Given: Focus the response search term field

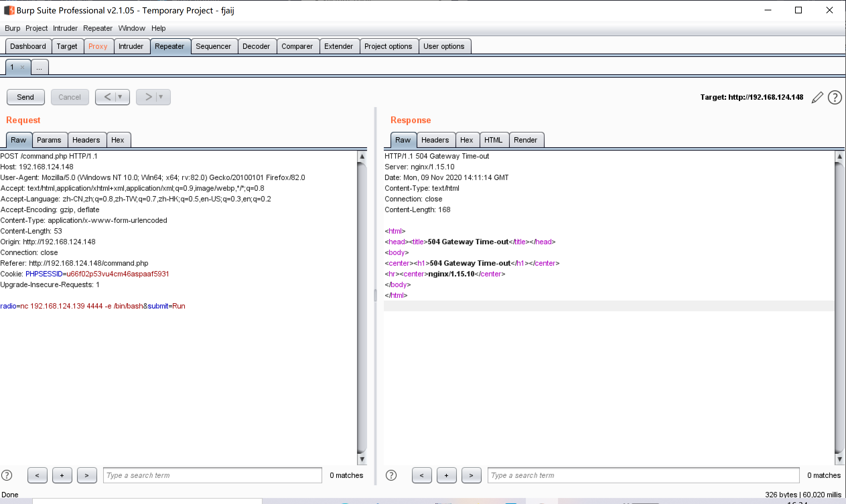Looking at the screenshot, I should pyautogui.click(x=643, y=475).
